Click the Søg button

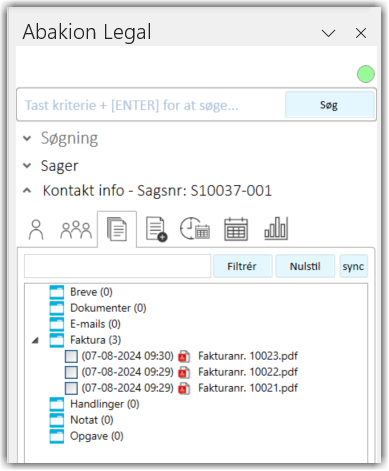click(x=329, y=105)
